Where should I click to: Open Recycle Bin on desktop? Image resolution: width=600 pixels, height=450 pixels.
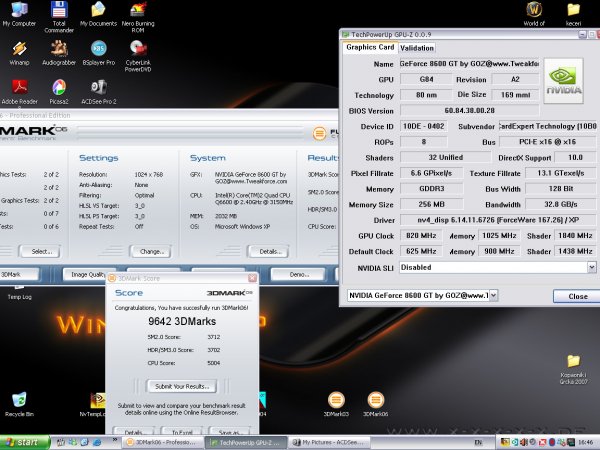(x=19, y=404)
